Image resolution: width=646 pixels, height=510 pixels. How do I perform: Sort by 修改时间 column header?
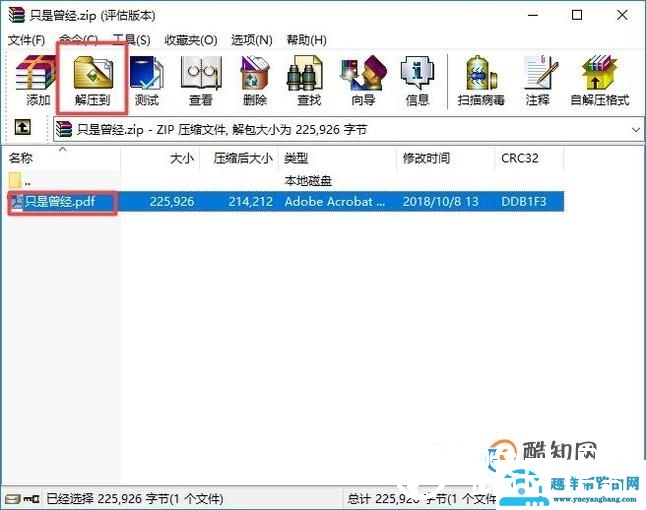click(446, 158)
